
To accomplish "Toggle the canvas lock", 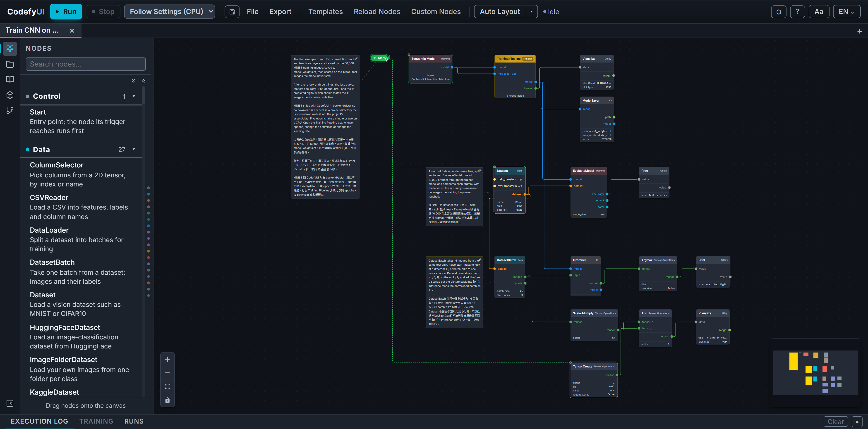I will coord(168,400).
